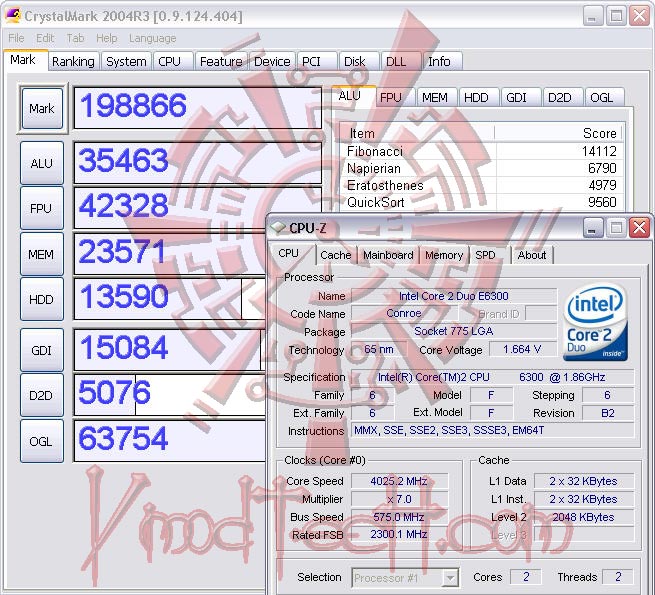Click the Score column header

click(559, 133)
